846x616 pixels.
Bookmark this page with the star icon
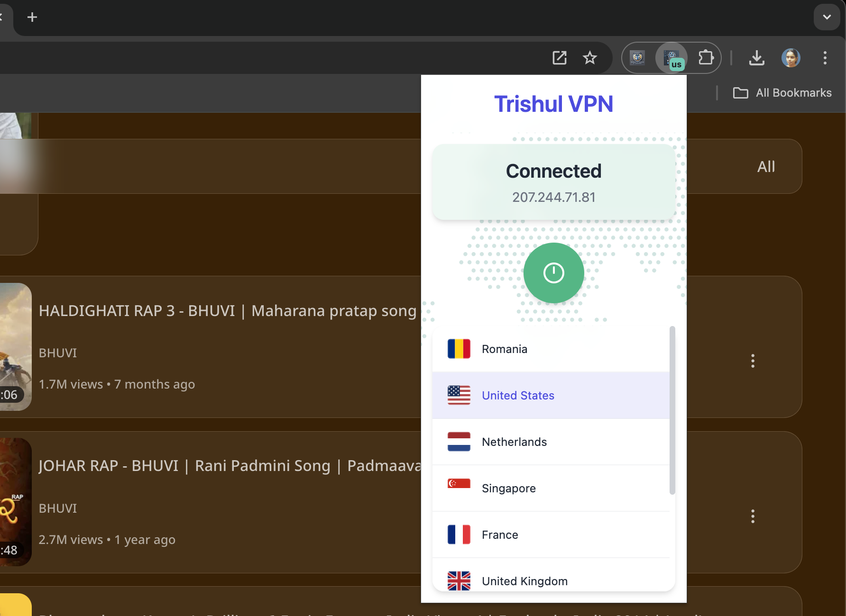click(589, 58)
